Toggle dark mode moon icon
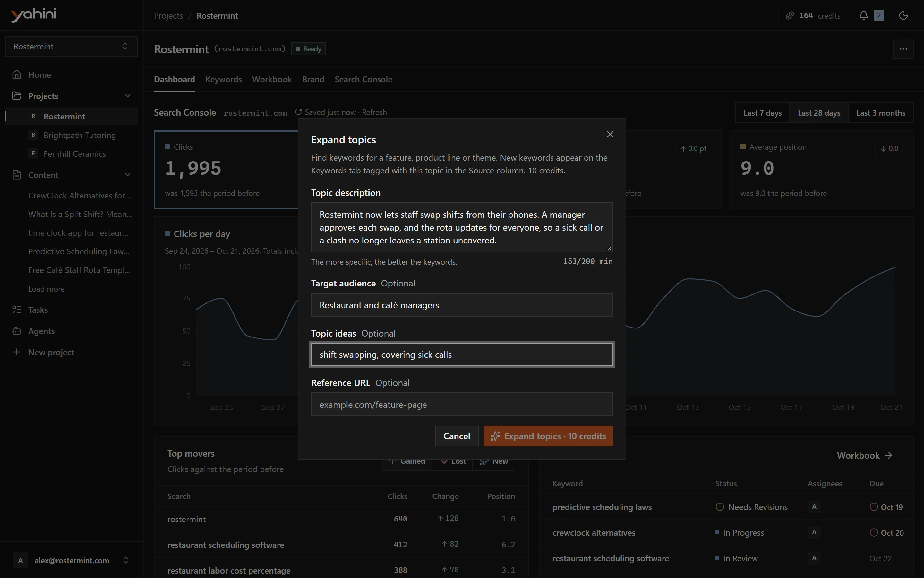Image resolution: width=924 pixels, height=578 pixels. pyautogui.click(x=903, y=16)
